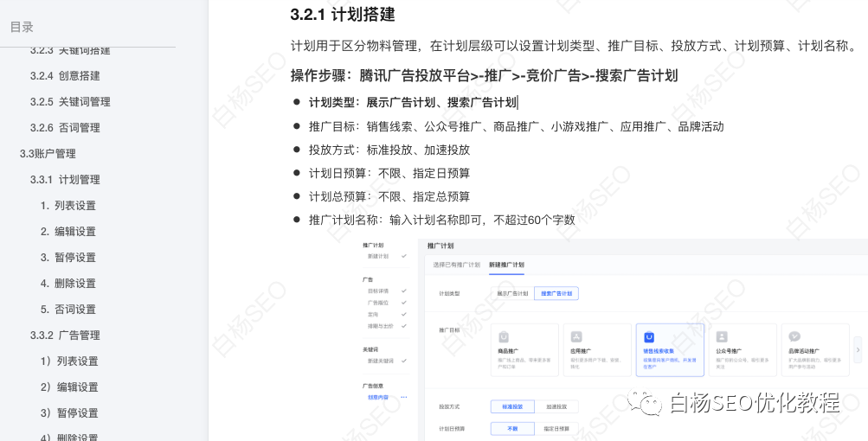The width and height of the screenshot is (868, 441).
Task: Open 5. 否词设置 in outline
Action: tap(68, 310)
